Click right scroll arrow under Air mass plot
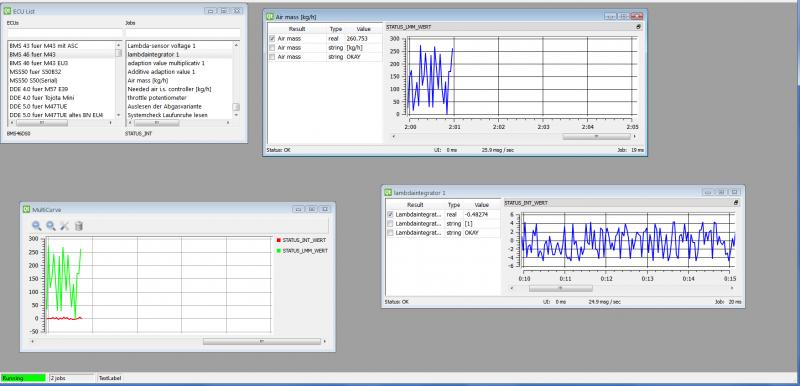800x386 pixels. coord(635,137)
